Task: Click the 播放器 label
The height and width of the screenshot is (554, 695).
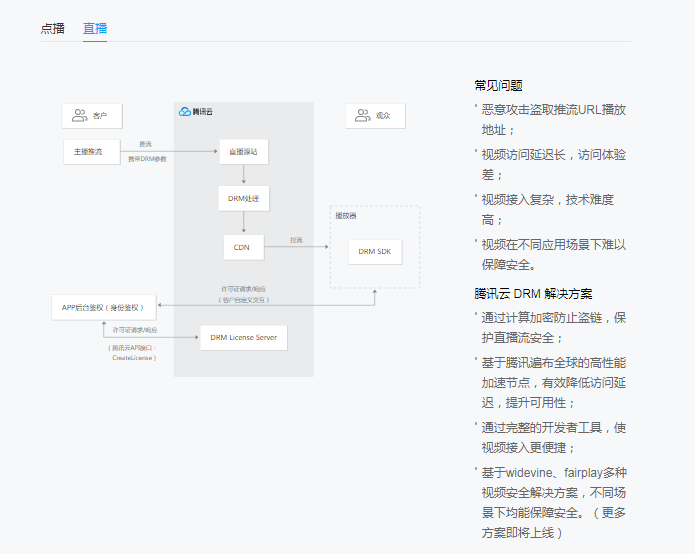Action: tap(346, 216)
